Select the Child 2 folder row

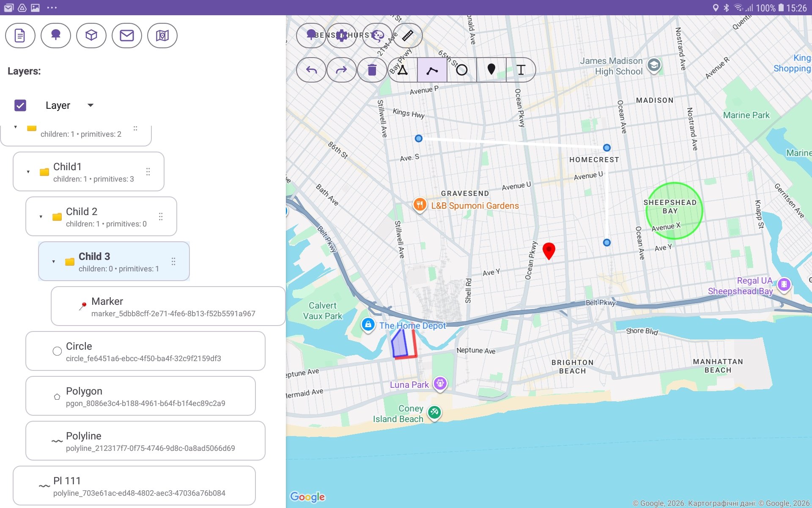[x=101, y=216]
